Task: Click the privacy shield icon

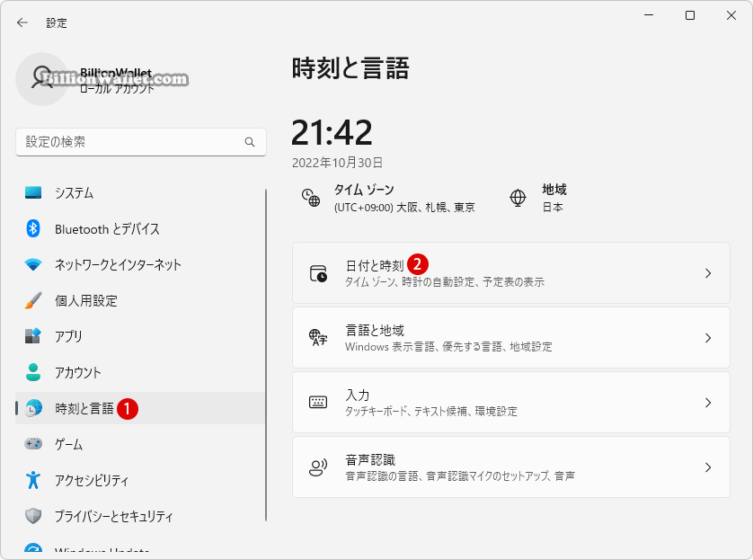Action: point(33,516)
